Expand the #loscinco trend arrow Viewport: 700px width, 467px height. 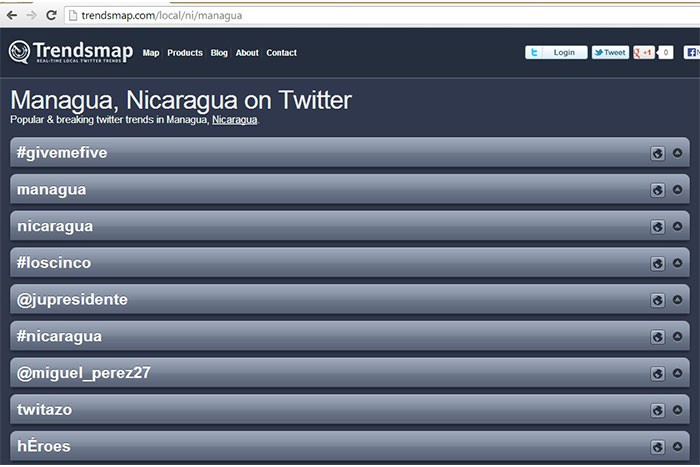pyautogui.click(x=677, y=263)
